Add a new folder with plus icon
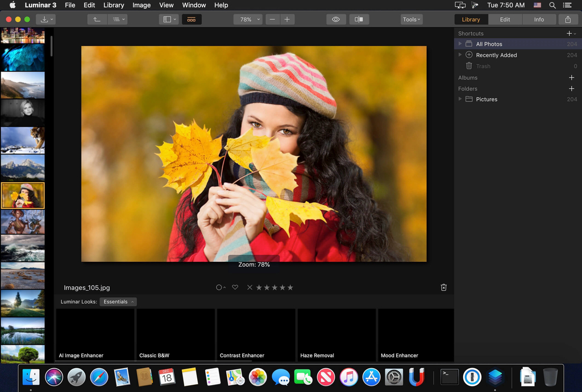582x392 pixels. (571, 89)
